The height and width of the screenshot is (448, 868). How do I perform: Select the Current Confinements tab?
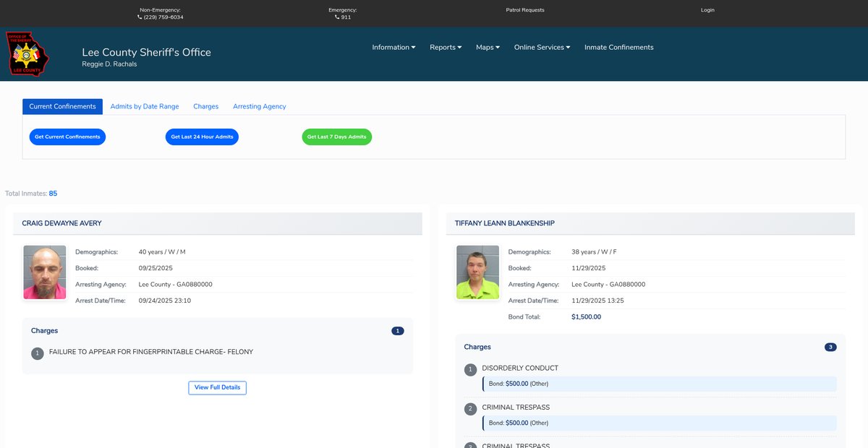[x=62, y=106]
